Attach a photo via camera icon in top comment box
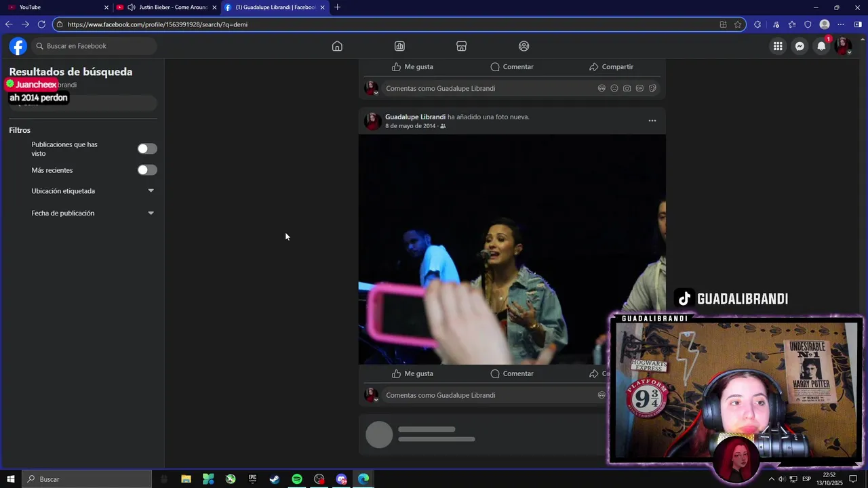Screen dimensions: 868x488 click(x=627, y=88)
